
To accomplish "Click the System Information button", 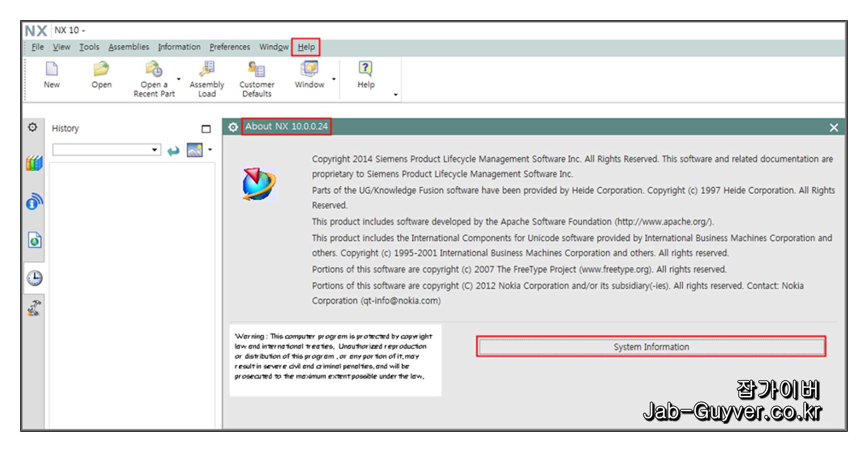I will [651, 347].
